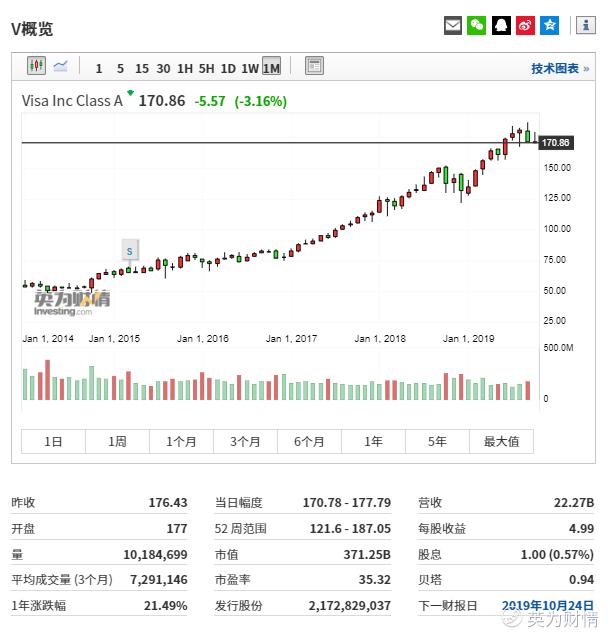The image size is (610, 640).
Task: Open the 技术图表 technical chart link
Action: pyautogui.click(x=560, y=68)
